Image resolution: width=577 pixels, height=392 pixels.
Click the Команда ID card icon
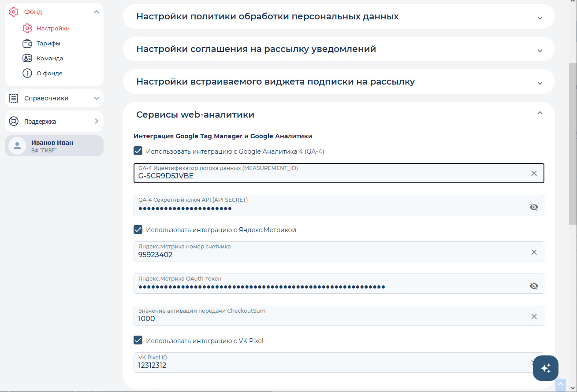[27, 58]
